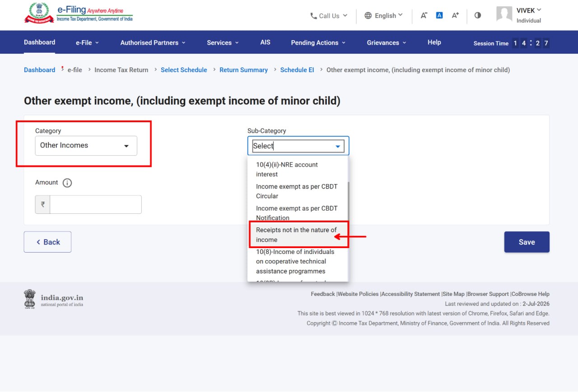
Task: Open the Dashboard tab in navigation bar
Action: pos(39,42)
